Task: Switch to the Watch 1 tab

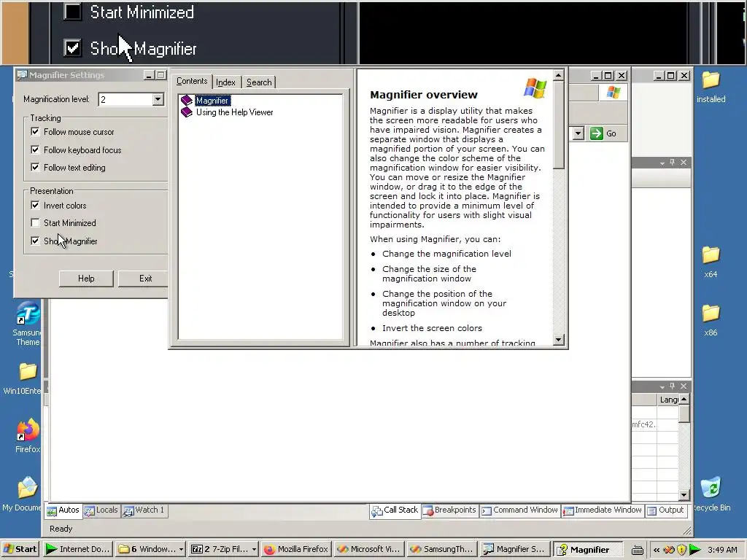Action: (144, 510)
